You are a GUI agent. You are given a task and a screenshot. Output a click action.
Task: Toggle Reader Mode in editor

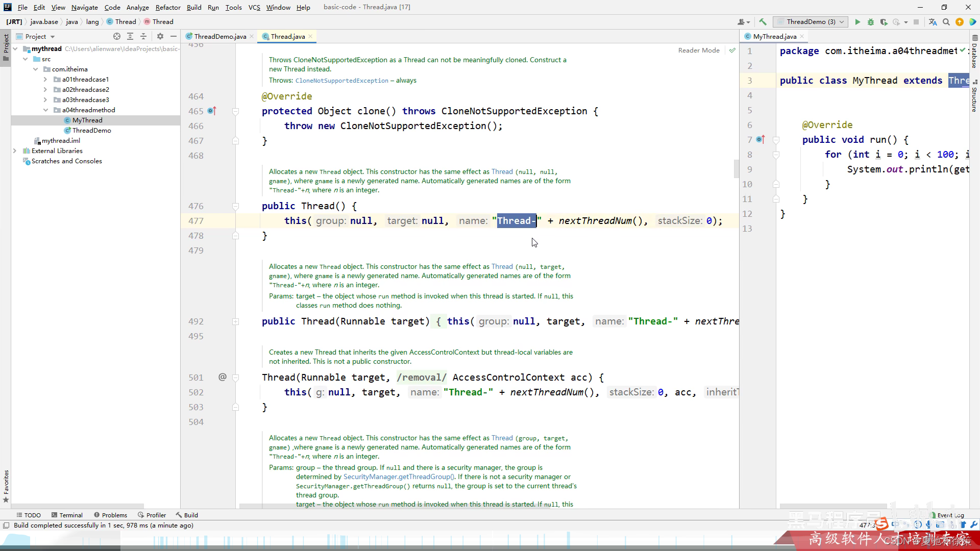click(x=698, y=50)
